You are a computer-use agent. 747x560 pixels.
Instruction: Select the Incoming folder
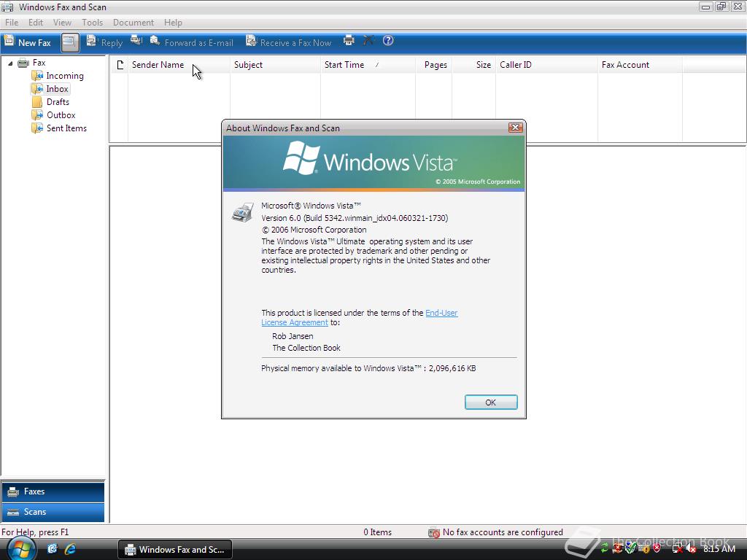point(57,76)
